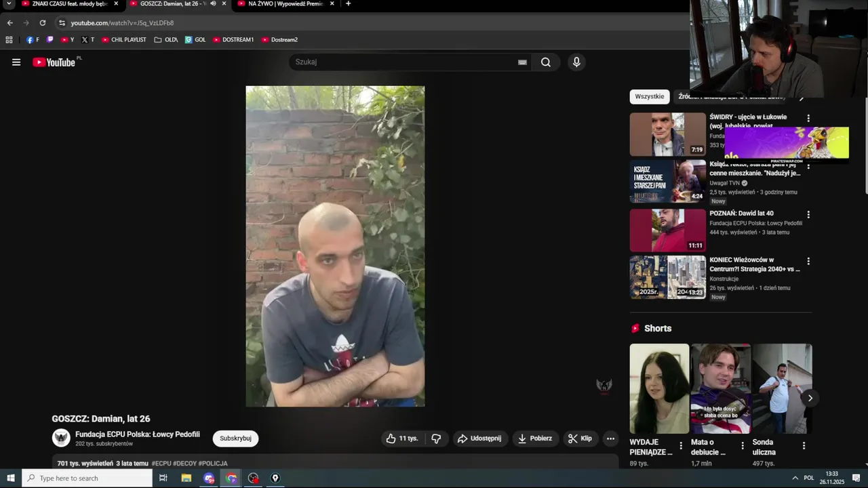This screenshot has height=488, width=868.
Task: Go to YouTube home via logo
Action: (x=54, y=62)
